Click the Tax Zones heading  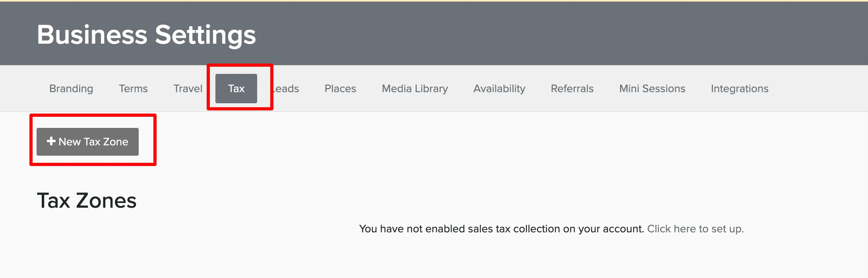point(87,201)
